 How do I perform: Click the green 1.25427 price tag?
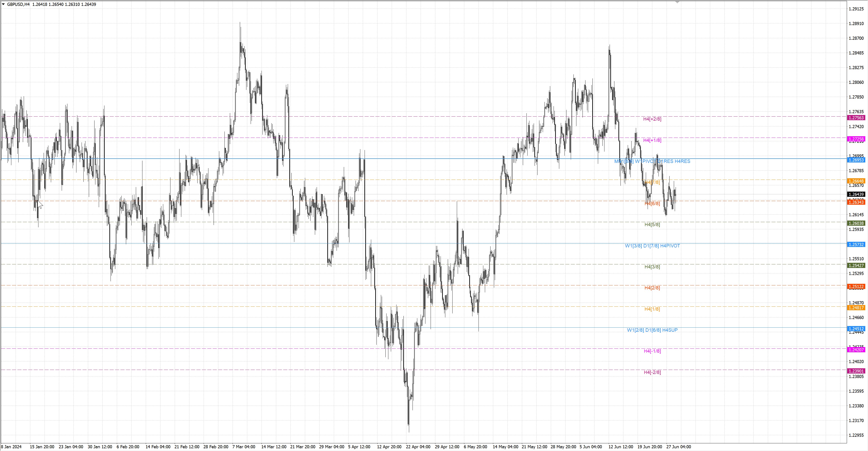(856, 266)
